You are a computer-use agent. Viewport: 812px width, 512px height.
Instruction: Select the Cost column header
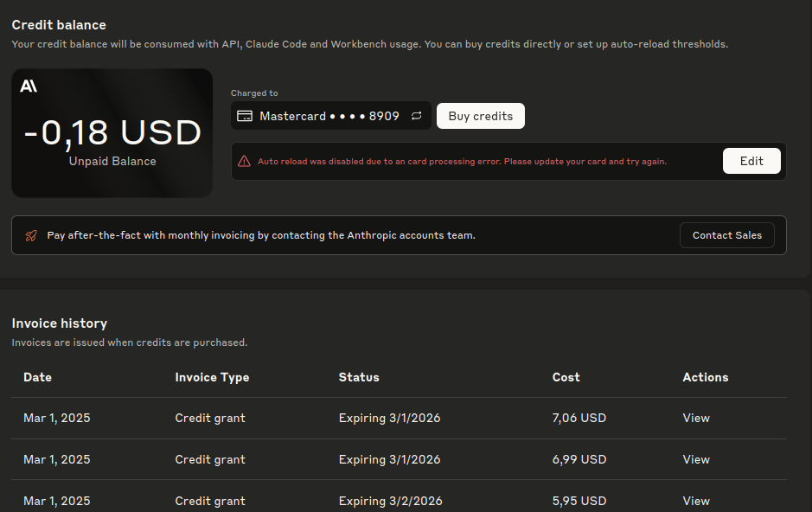[566, 377]
